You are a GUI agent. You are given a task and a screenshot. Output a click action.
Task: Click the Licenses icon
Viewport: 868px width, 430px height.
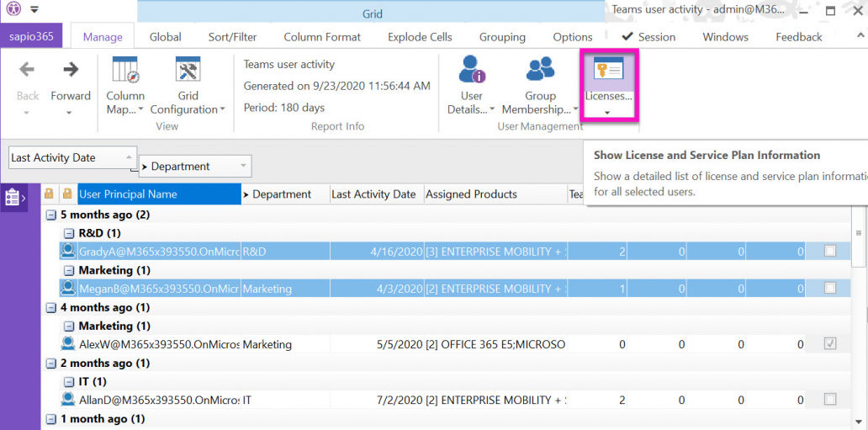tap(608, 69)
